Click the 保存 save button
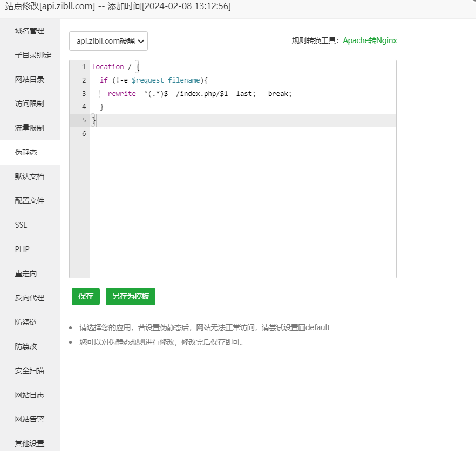 [x=85, y=296]
